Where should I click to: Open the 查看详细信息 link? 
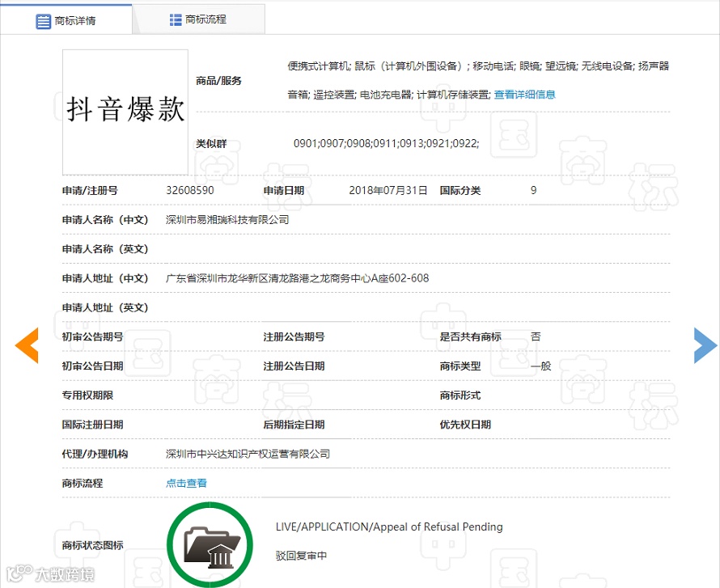tap(524, 95)
